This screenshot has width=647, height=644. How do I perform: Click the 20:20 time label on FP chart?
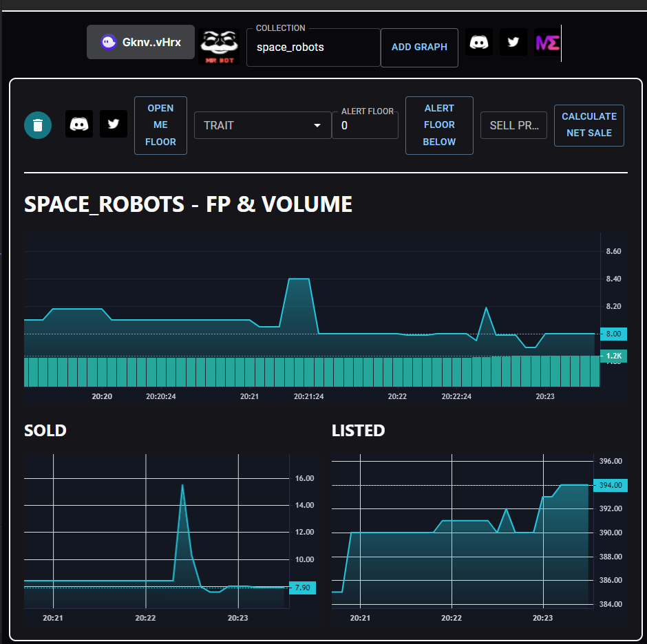102,396
